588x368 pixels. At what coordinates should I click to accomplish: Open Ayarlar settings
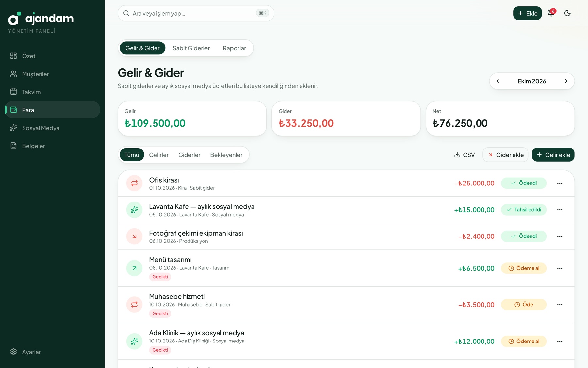click(52, 352)
